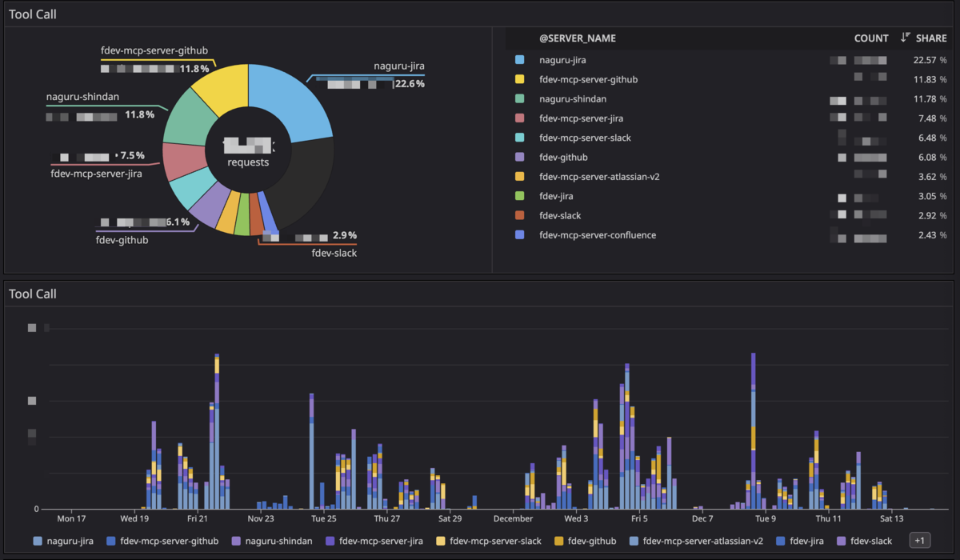Image resolution: width=960 pixels, height=560 pixels.
Task: Sort by @SERVER_NAME column header
Action: tap(578, 38)
